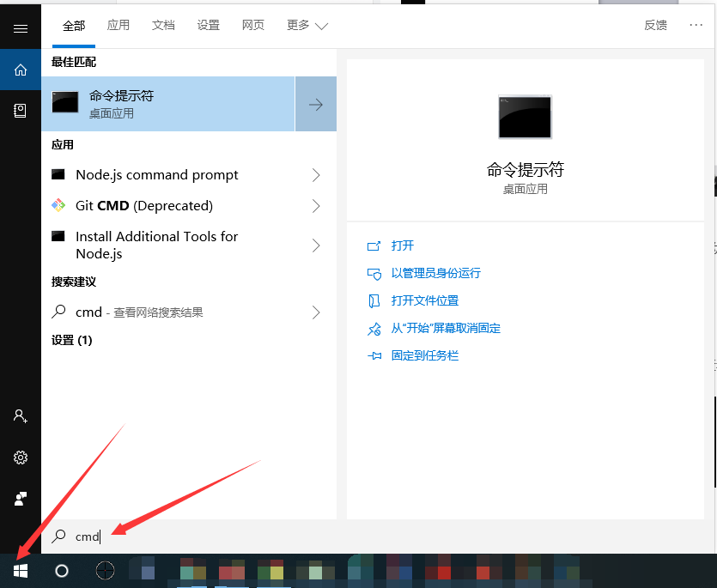Click the magnifier icon in the search box
The width and height of the screenshot is (717, 588).
click(x=59, y=536)
